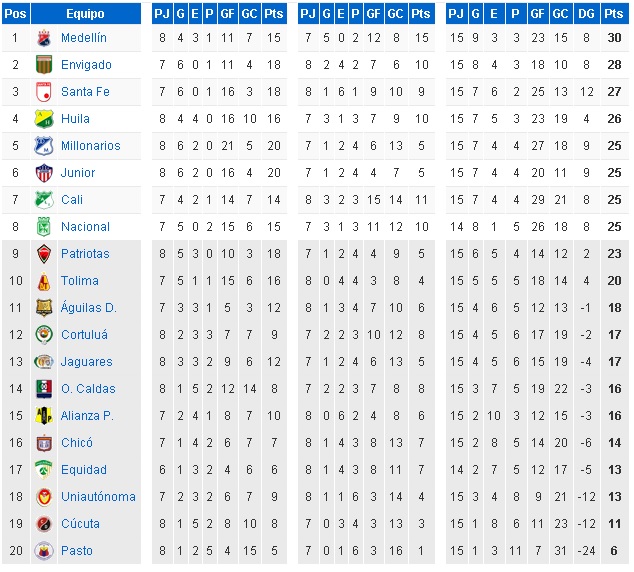Click the Tolima team crest icon
This screenshot has height=572, width=634.
click(x=44, y=281)
